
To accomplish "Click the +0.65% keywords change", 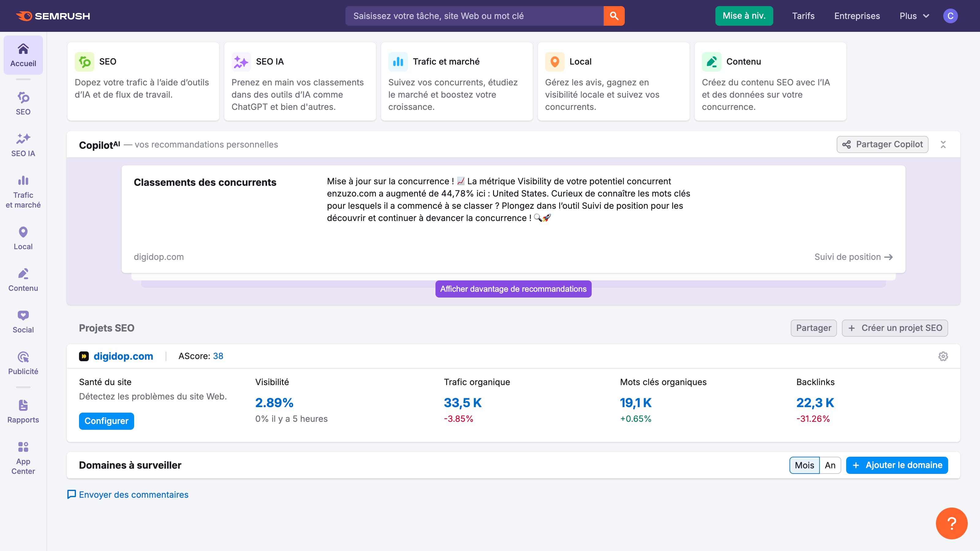I will pos(636,419).
